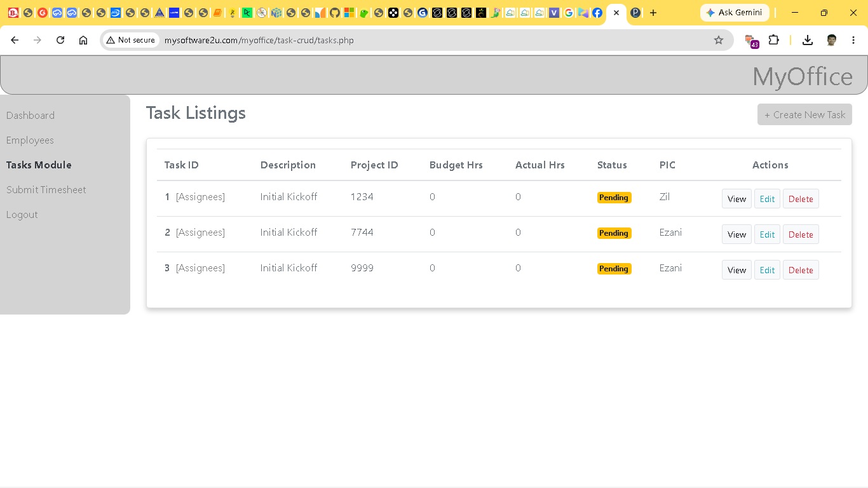Open the browser downloads panel
This screenshot has height=488, width=868.
808,40
